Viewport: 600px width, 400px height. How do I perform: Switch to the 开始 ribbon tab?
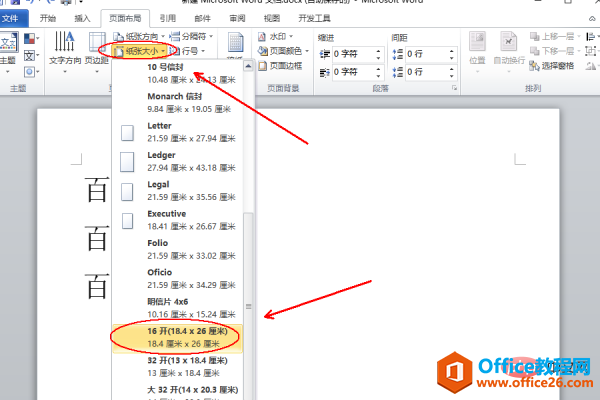coord(48,18)
